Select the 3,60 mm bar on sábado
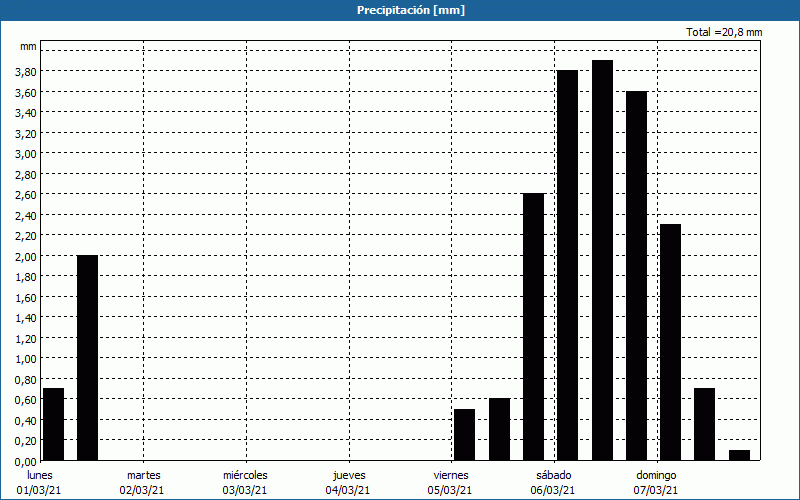 (637, 276)
